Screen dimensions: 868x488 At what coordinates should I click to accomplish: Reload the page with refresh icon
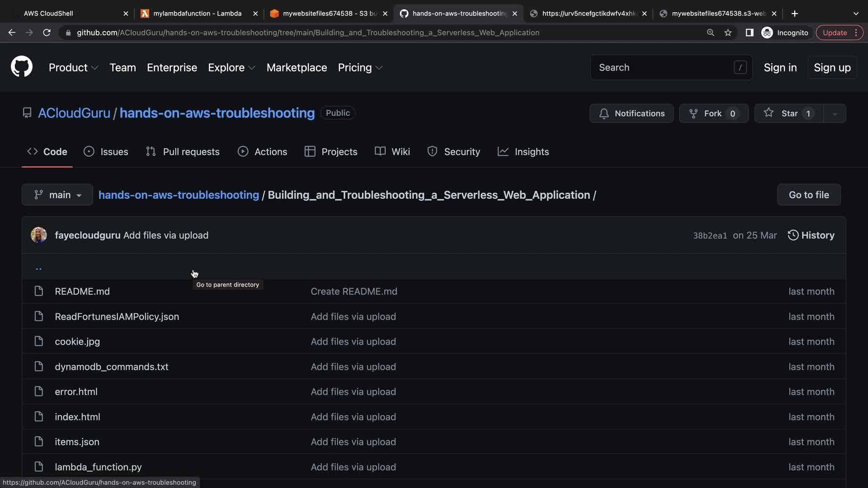click(x=47, y=33)
